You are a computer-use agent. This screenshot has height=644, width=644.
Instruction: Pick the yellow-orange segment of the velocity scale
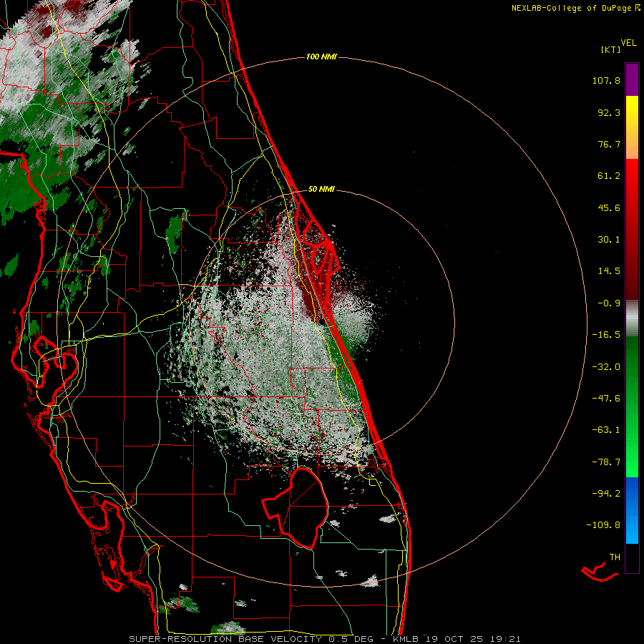click(632, 127)
